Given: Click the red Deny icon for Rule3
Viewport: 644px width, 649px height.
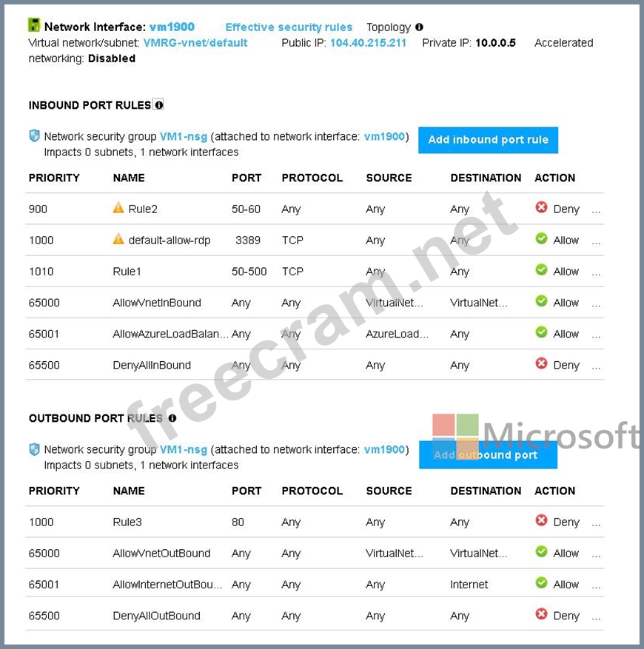Looking at the screenshot, I should coord(541,520).
